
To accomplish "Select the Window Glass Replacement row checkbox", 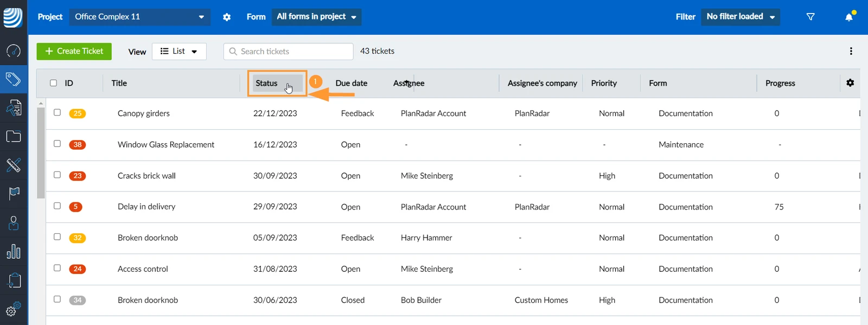I will pyautogui.click(x=57, y=143).
